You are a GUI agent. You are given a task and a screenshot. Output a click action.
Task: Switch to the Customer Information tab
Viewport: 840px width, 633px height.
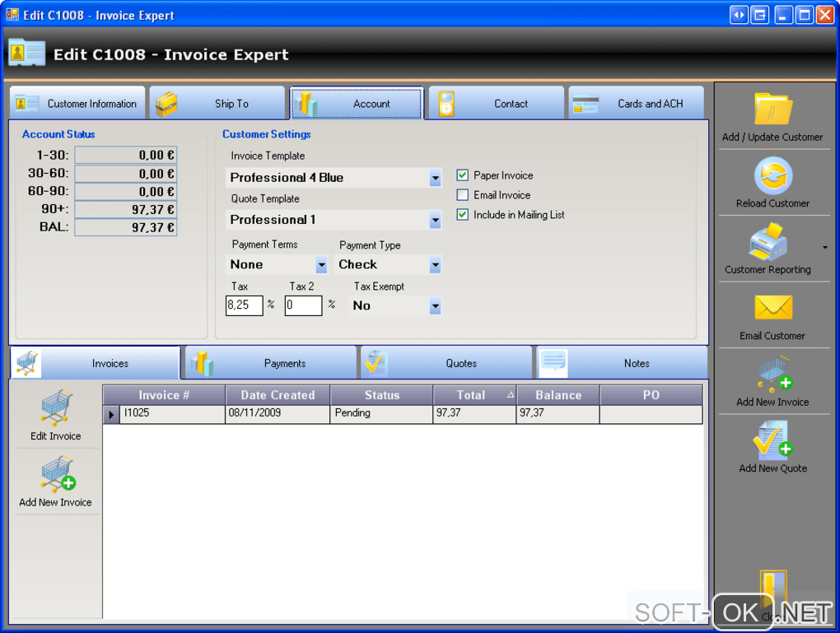(77, 104)
